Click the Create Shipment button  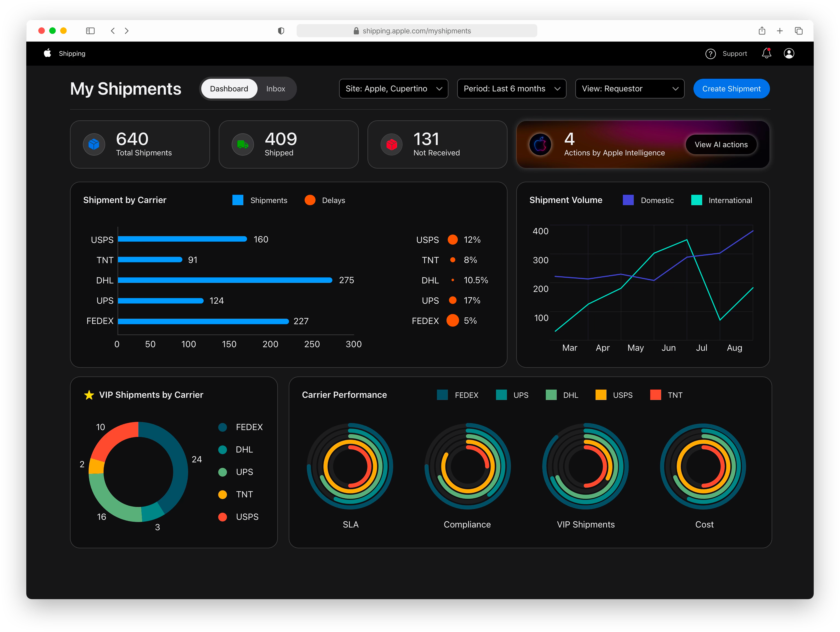[731, 89]
